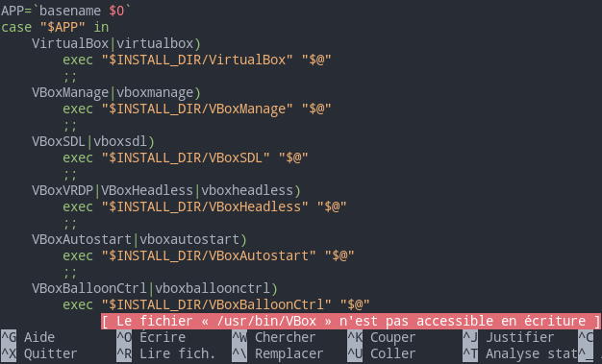The image size is (602, 364).
Task: Place cursor on VirtualBox|virtualbox) pattern
Action: (116, 43)
